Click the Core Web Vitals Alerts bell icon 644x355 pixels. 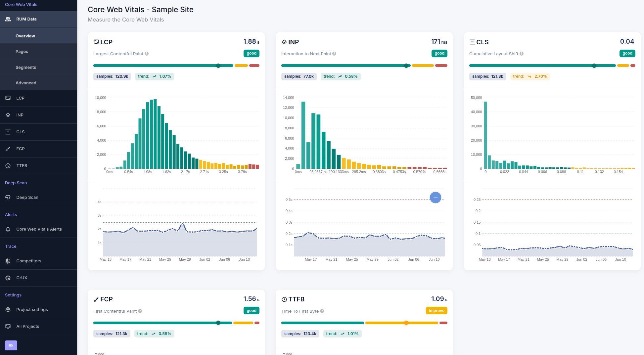point(8,229)
